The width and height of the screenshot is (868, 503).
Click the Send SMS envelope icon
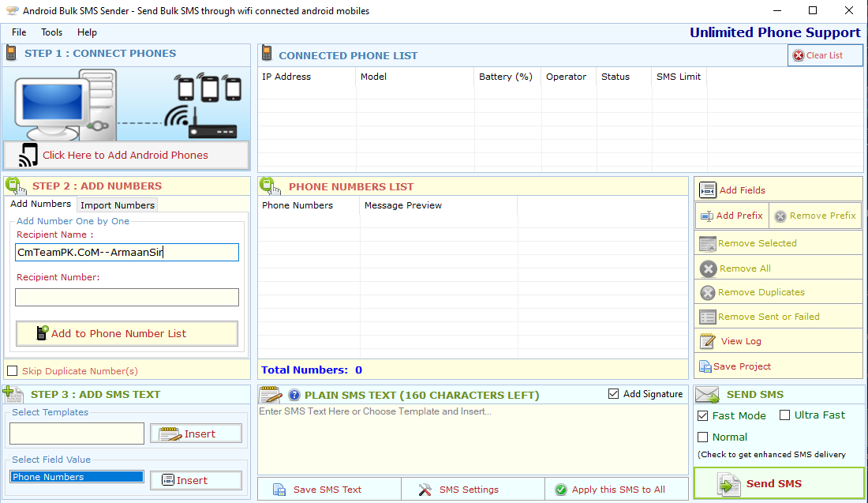pos(708,394)
